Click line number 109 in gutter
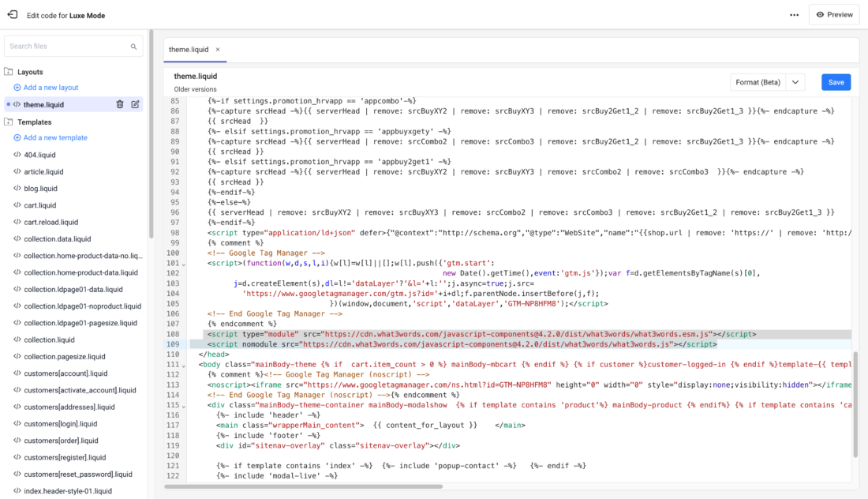868x499 pixels. click(x=173, y=344)
